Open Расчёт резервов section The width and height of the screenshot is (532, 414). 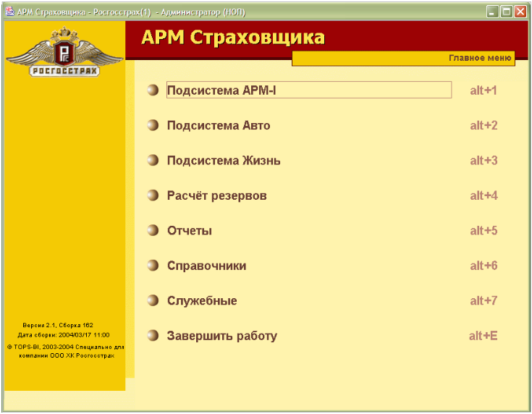(x=217, y=196)
